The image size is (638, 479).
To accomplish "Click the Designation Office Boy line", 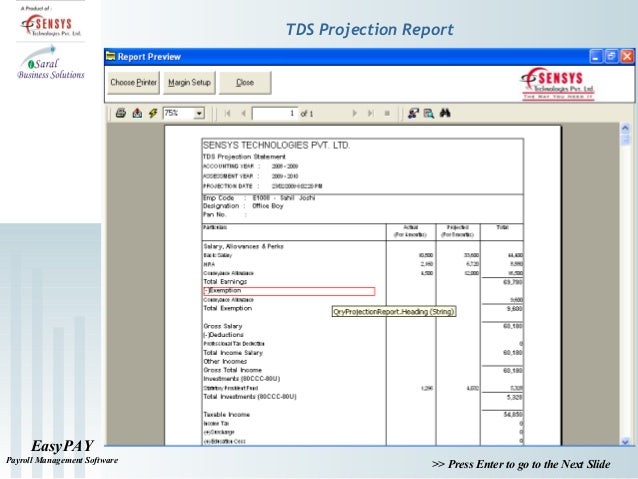I will pos(243,206).
